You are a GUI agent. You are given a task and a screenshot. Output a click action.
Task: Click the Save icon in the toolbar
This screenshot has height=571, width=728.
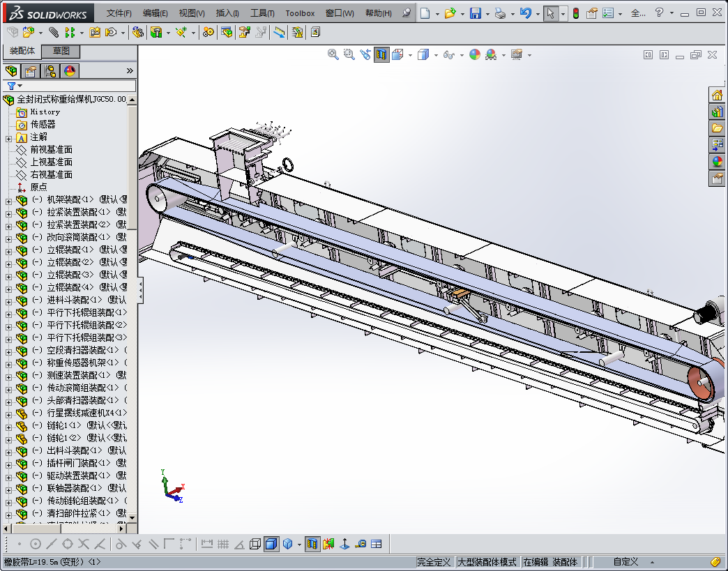pyautogui.click(x=475, y=13)
